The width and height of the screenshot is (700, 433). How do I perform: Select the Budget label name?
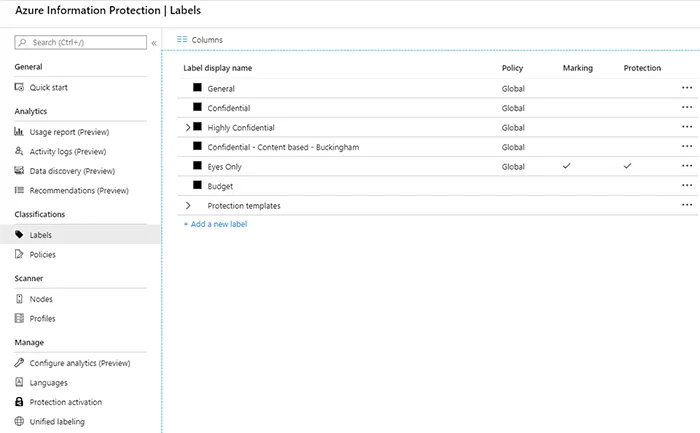point(220,187)
